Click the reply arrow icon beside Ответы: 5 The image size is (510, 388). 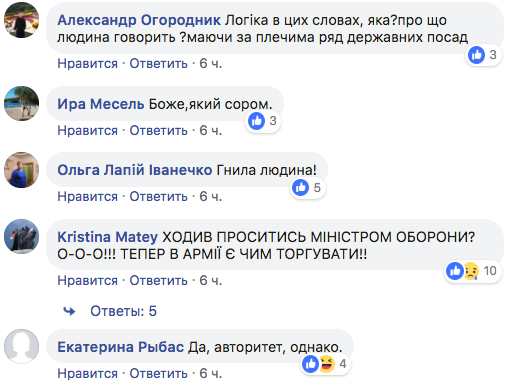click(69, 311)
